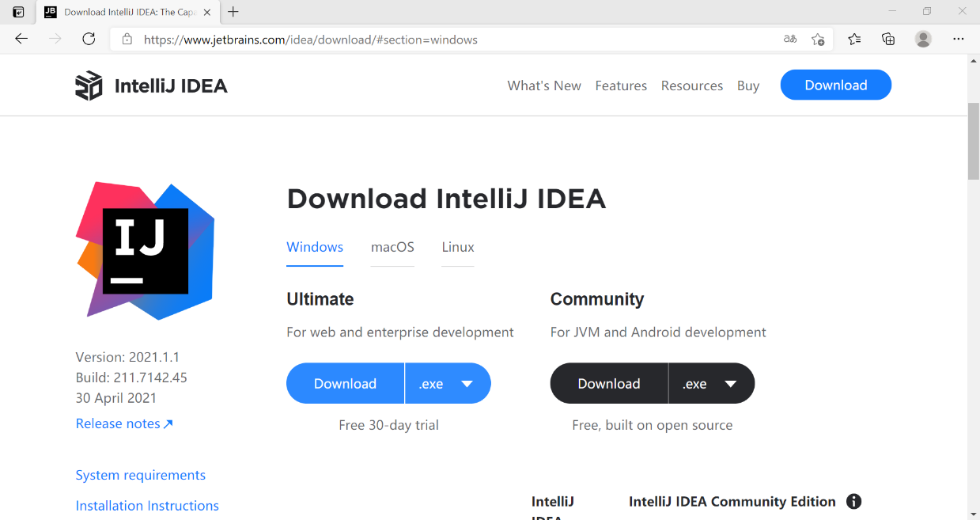
Task: Select the Windows tab
Action: coord(315,247)
